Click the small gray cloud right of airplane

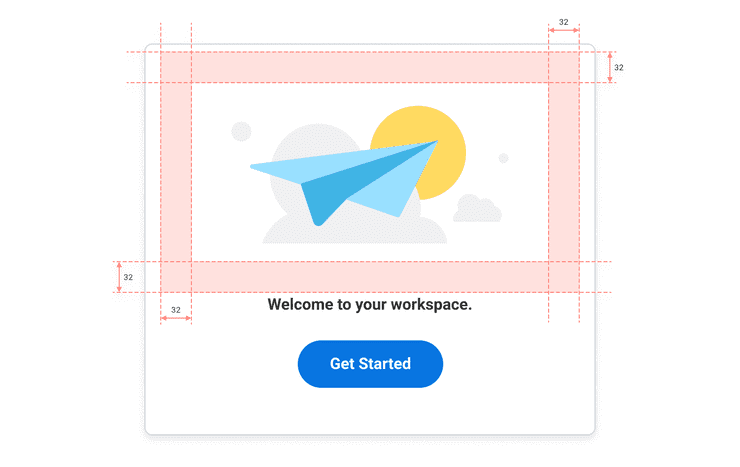point(477,208)
